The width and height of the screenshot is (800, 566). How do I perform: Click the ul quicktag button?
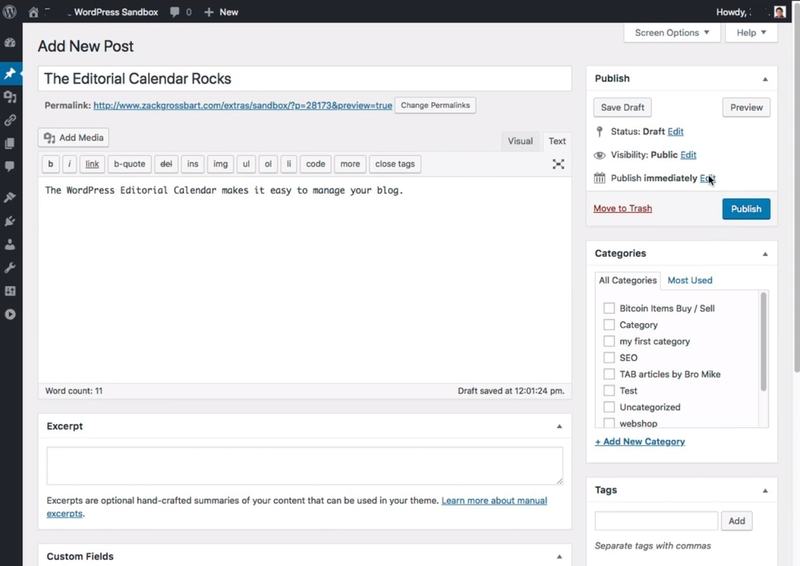246,164
